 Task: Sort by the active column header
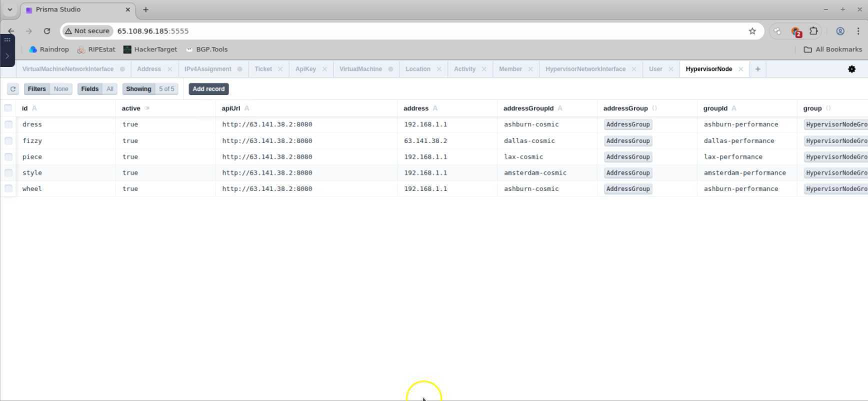165,108
